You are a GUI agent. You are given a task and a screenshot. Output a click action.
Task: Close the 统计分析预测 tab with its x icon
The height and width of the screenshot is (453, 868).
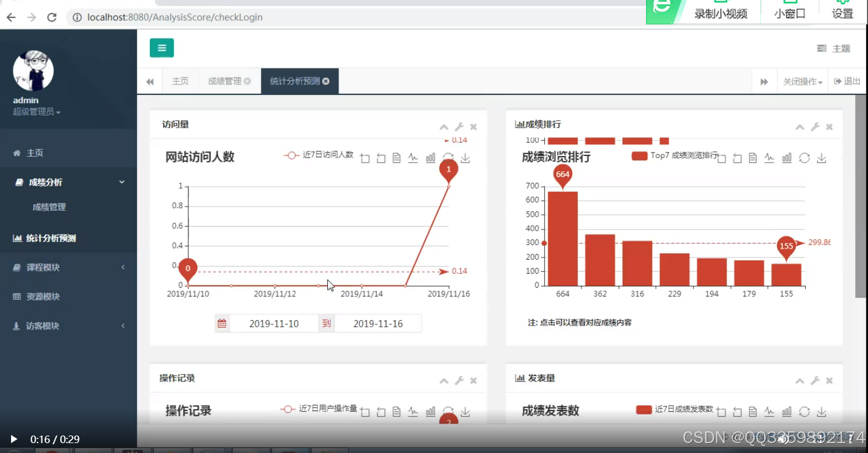coord(326,82)
